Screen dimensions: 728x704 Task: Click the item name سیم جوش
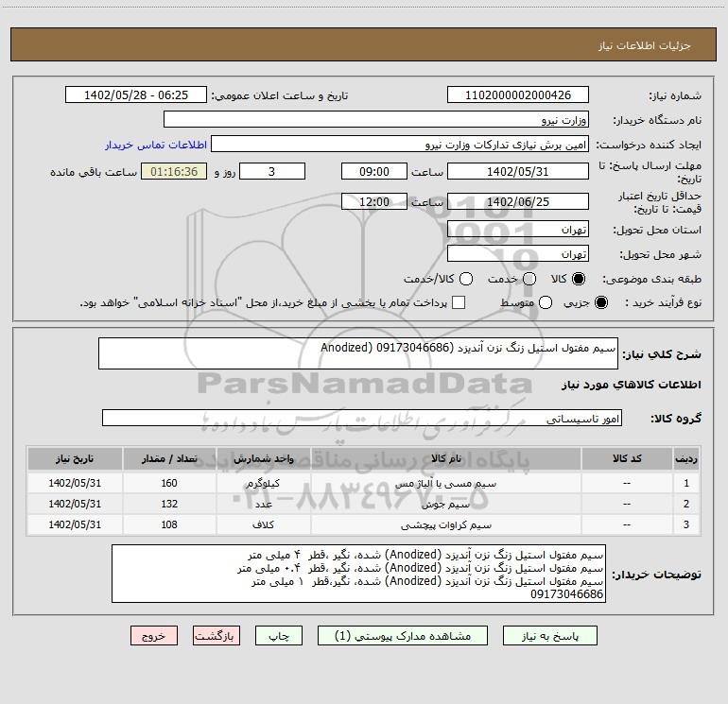pos(445,504)
